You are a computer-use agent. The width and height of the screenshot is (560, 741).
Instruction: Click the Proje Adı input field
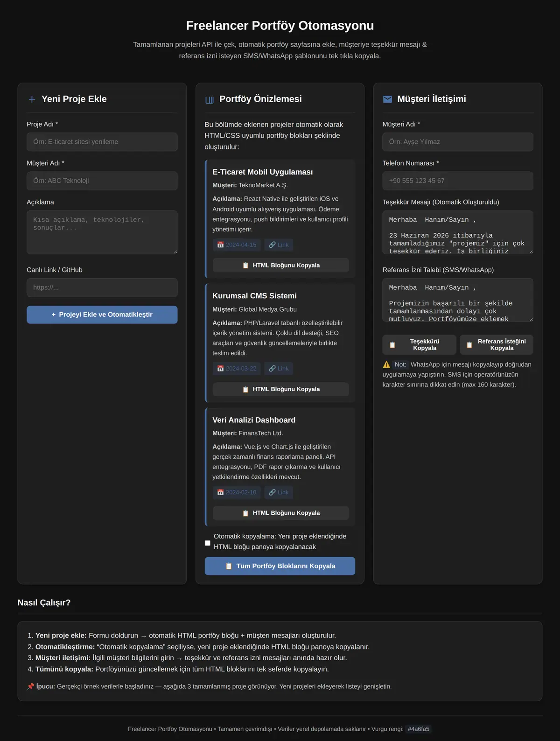tap(102, 142)
